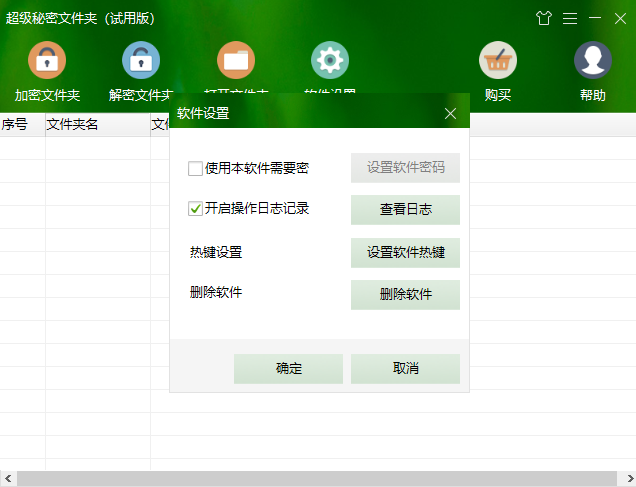The height and width of the screenshot is (487, 636).
Task: Enable the 使用本软件需要密码 checkbox
Action: click(196, 168)
